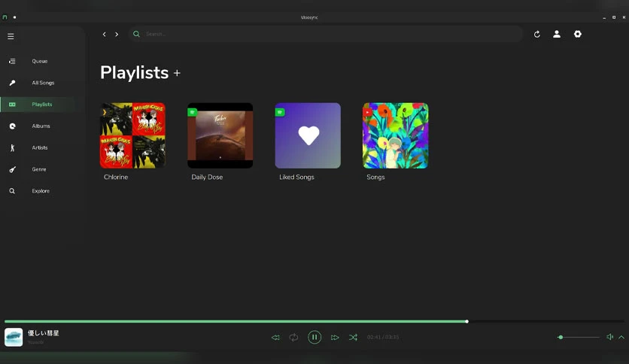The height and width of the screenshot is (364, 629).
Task: Open the Albums section
Action: 41,126
